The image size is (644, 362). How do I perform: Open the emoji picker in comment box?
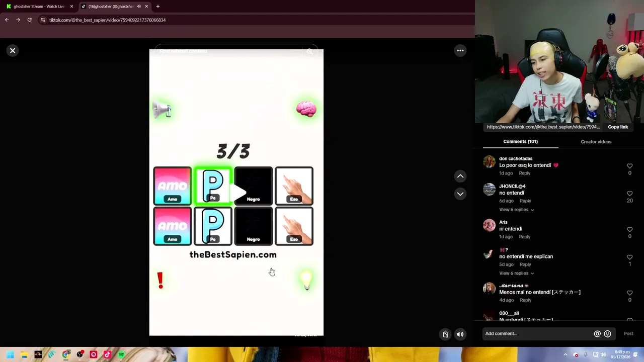607,334
